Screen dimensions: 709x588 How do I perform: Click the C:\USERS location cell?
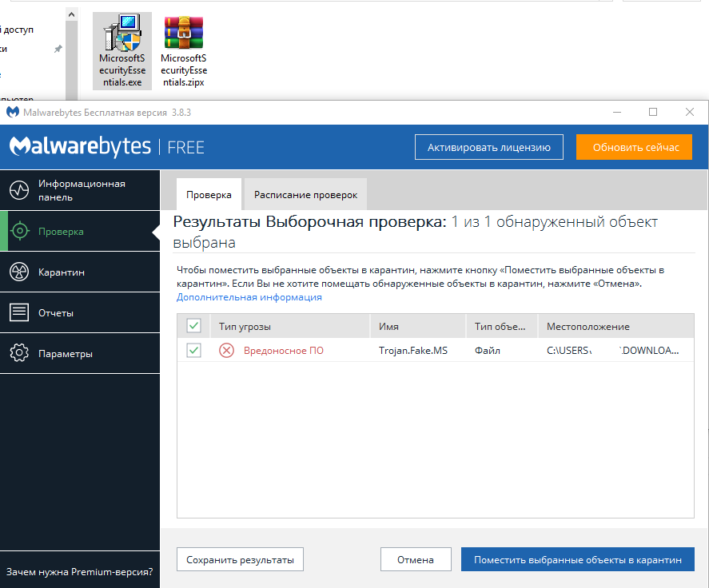coord(613,350)
